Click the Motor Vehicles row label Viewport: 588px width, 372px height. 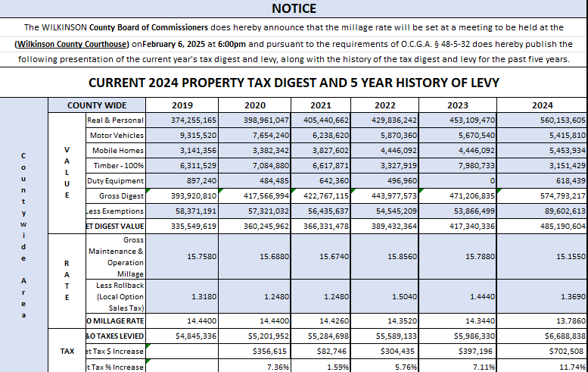[x=116, y=135]
